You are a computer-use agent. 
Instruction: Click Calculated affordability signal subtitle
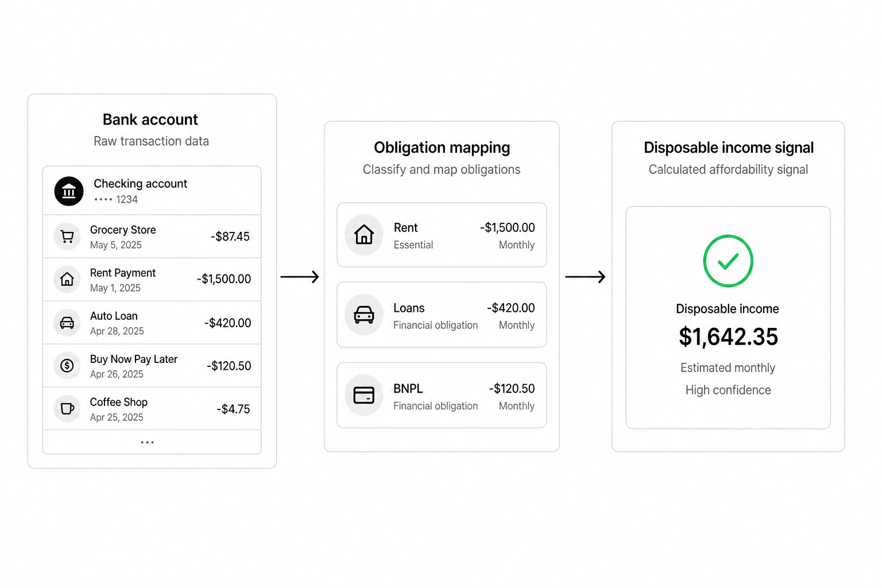(x=728, y=169)
